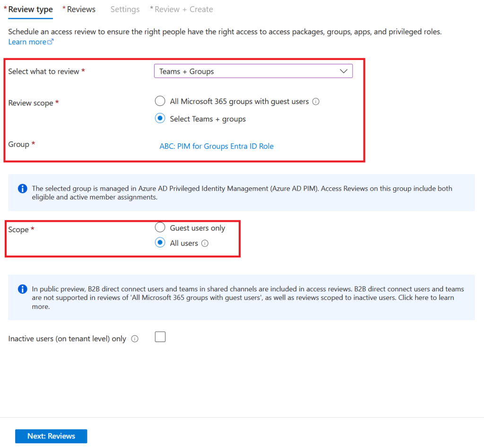Switch to the Reviews tab
The width and height of the screenshot is (484, 448).
pos(81,9)
